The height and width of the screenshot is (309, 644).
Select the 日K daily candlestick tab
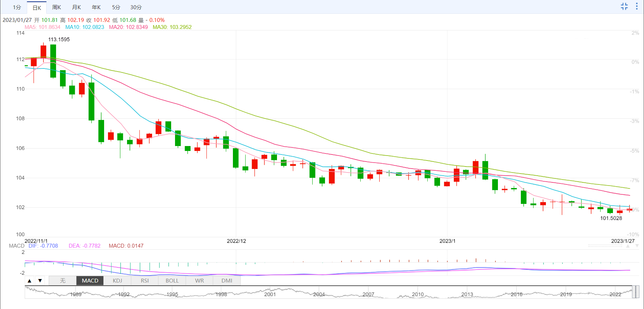pyautogui.click(x=37, y=7)
